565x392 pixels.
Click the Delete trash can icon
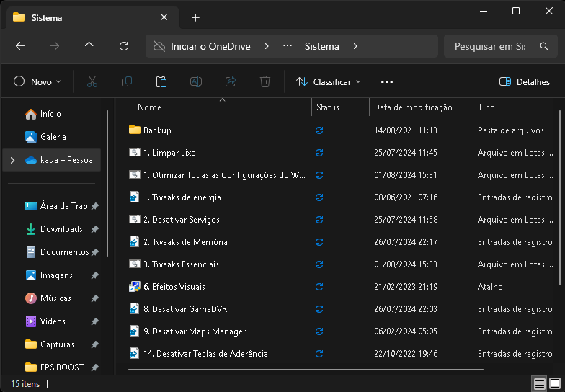pos(265,82)
